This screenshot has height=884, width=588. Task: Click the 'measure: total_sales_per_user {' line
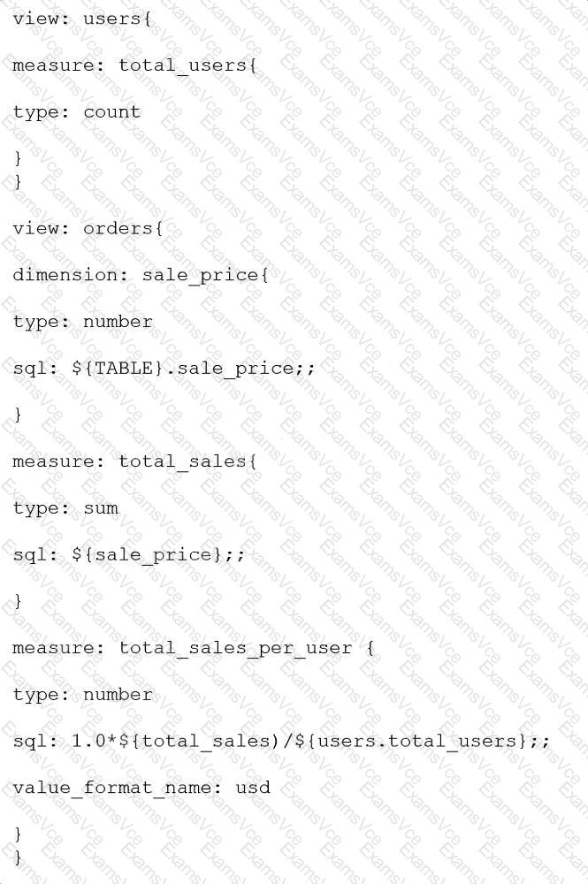pos(193,648)
